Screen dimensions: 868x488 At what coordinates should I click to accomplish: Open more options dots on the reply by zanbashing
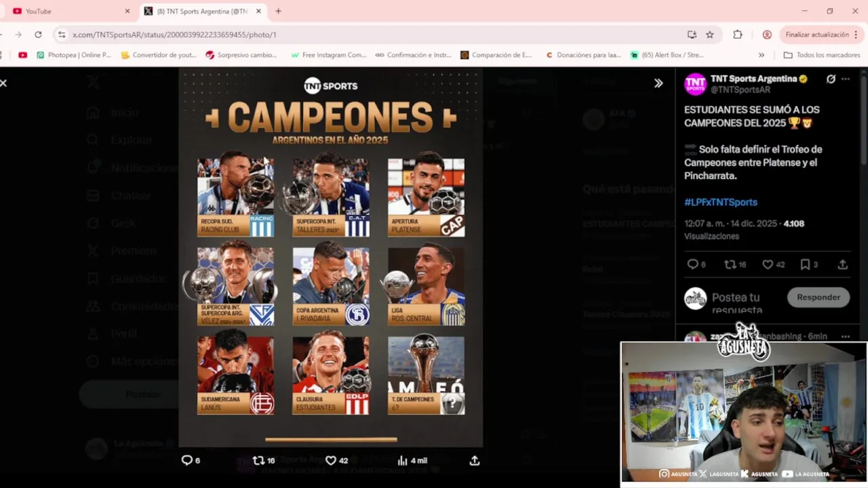[x=846, y=336]
